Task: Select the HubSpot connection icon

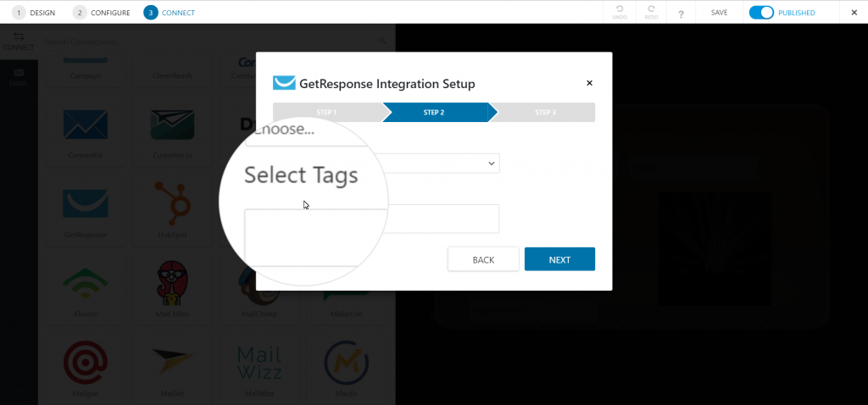Action: coord(174,202)
